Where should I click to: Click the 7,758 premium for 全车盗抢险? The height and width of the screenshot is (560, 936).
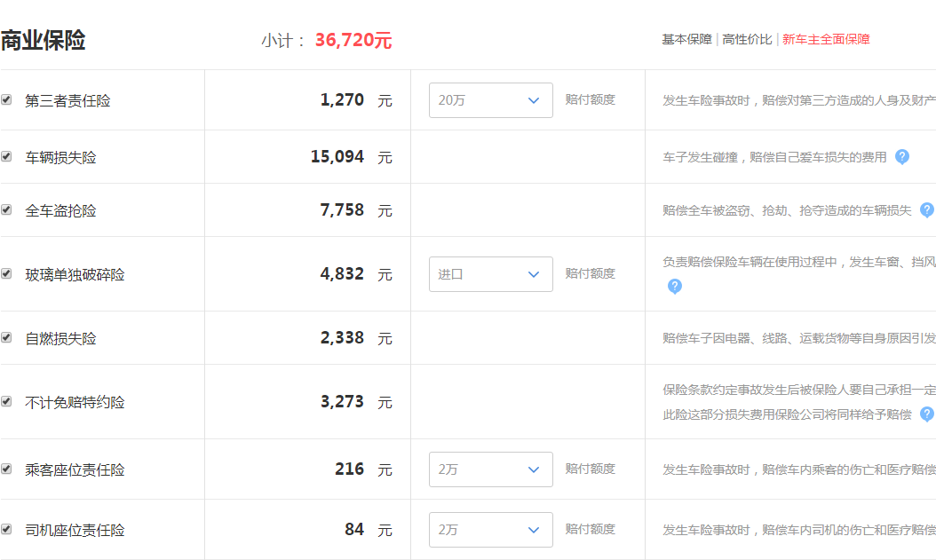click(x=342, y=210)
